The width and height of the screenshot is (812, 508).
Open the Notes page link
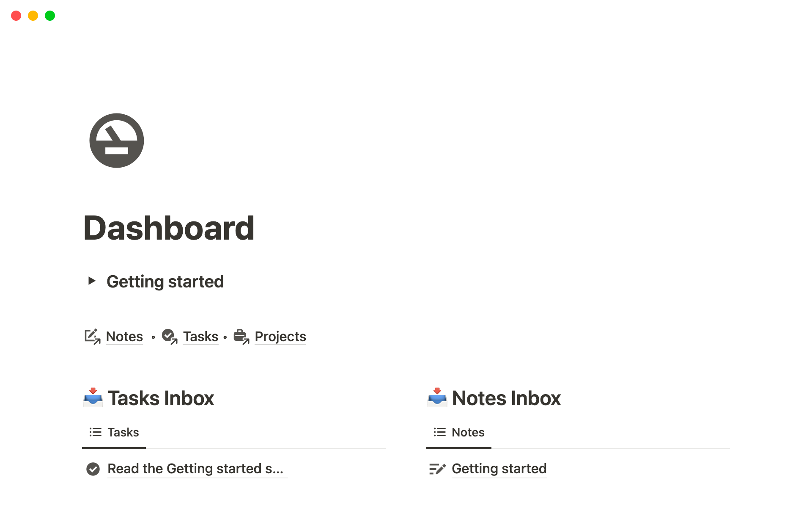coord(124,337)
